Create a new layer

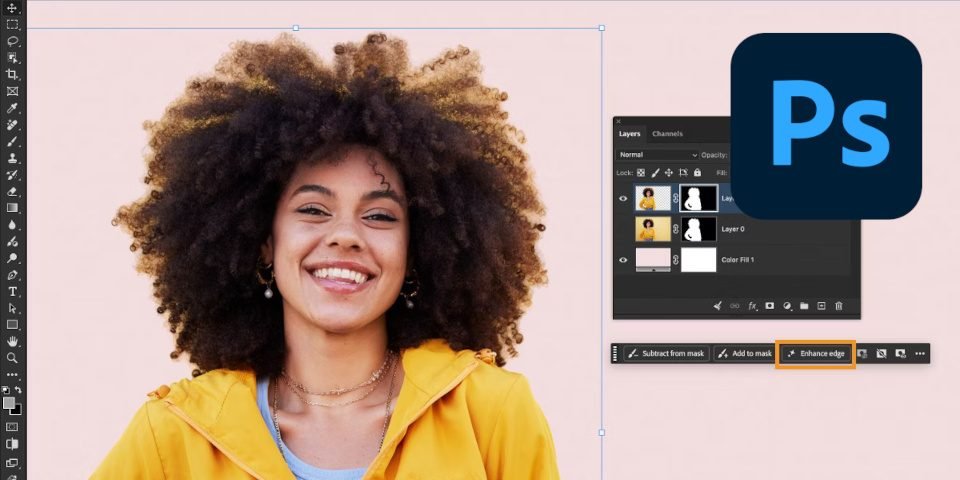pos(822,306)
